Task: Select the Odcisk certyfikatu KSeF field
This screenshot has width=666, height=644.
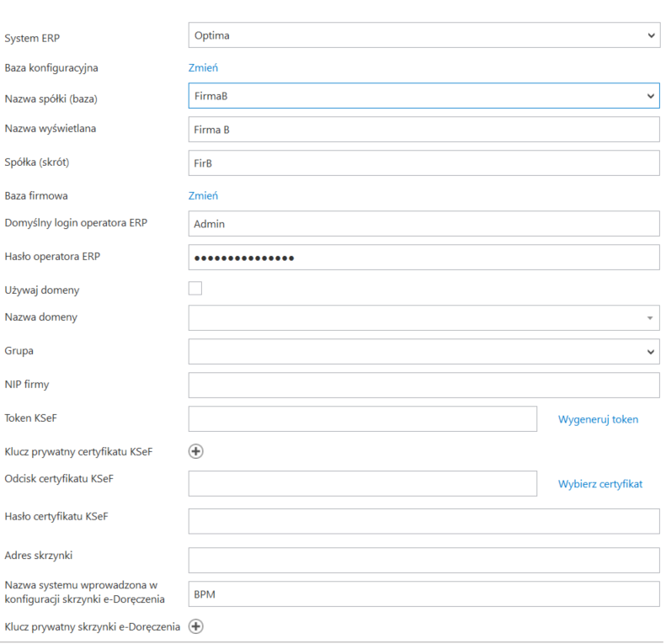Action: [363, 483]
